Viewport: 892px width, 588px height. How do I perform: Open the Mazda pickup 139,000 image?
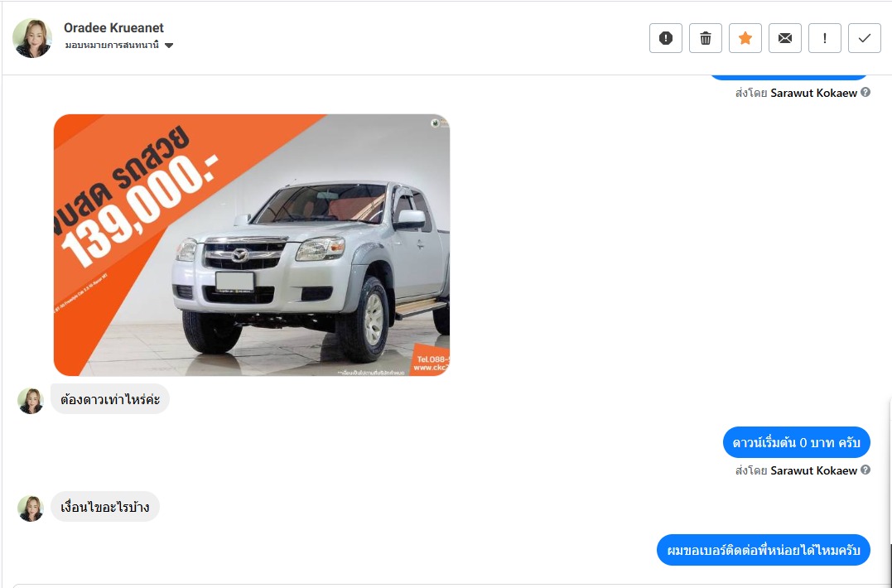click(252, 245)
